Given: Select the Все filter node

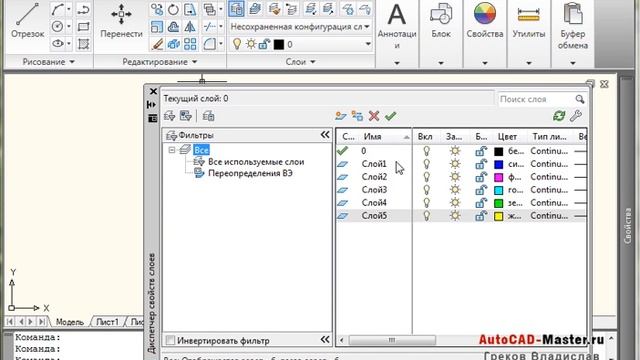Looking at the screenshot, I should pos(201,150).
